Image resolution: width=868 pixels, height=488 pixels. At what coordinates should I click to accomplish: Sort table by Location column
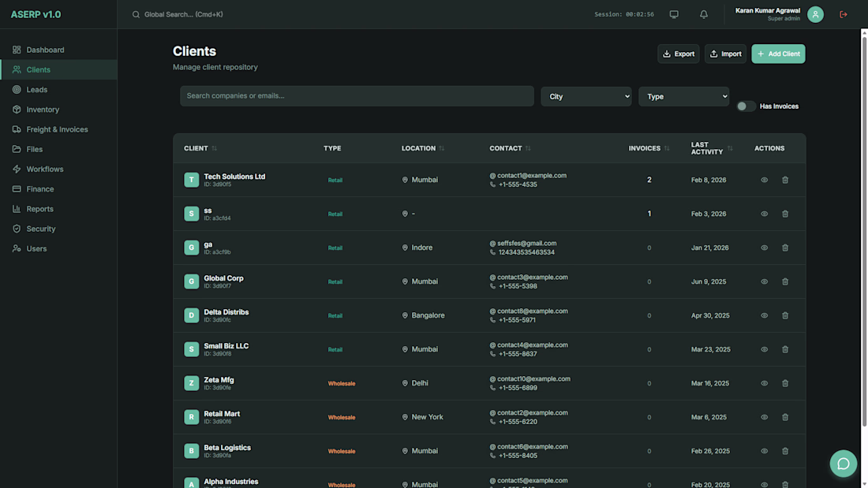click(441, 148)
